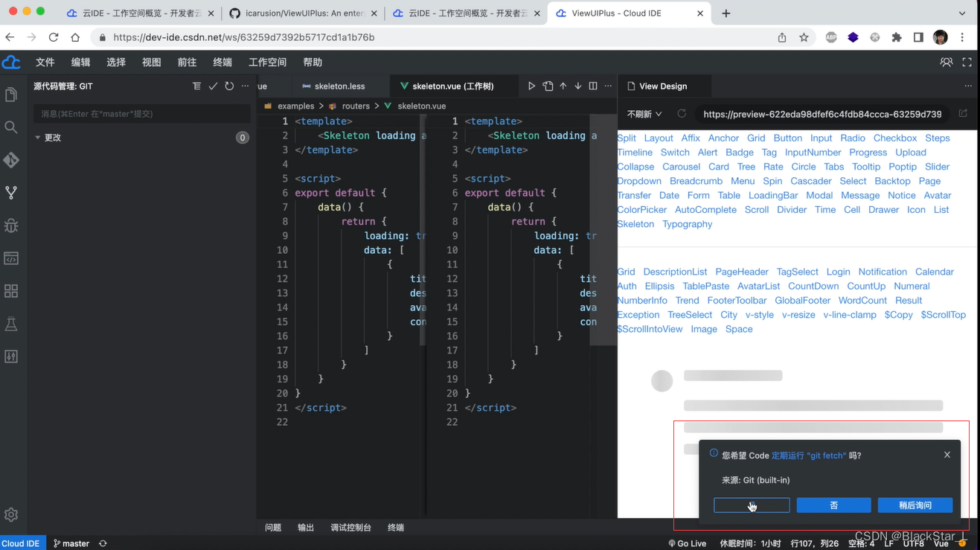This screenshot has width=980, height=550.
Task: Open the Typography link in preview
Action: (x=687, y=224)
